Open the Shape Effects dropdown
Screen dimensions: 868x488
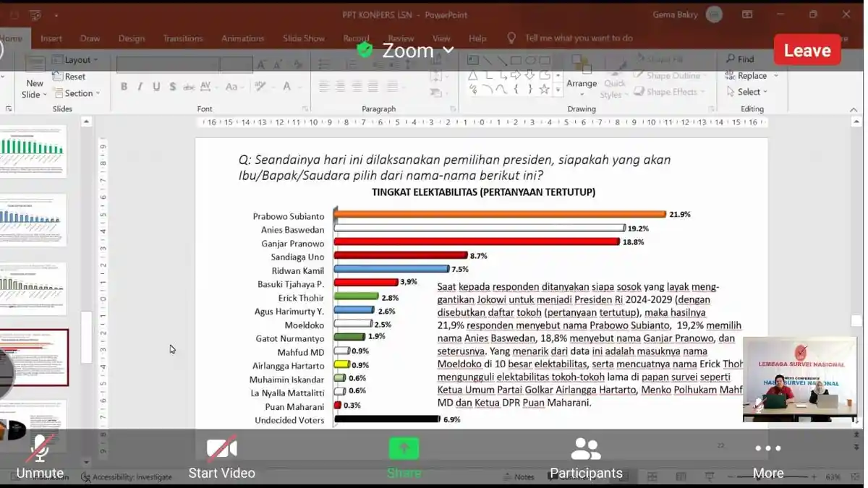(669, 92)
